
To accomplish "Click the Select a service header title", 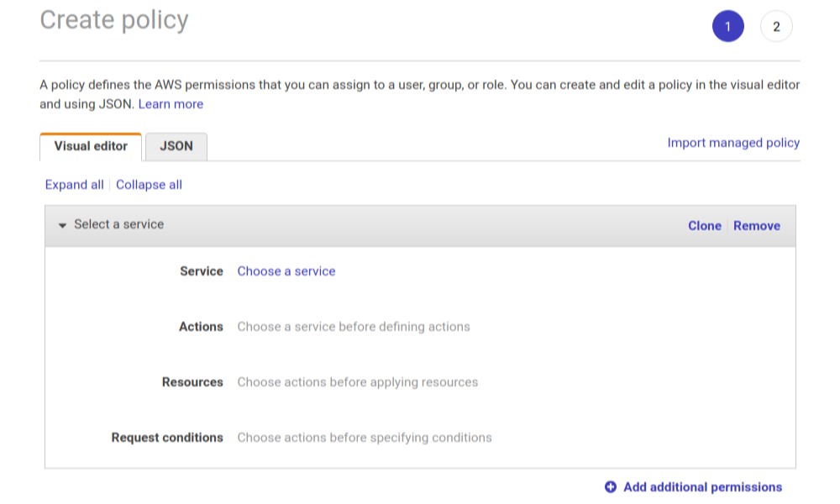I will (x=118, y=224).
